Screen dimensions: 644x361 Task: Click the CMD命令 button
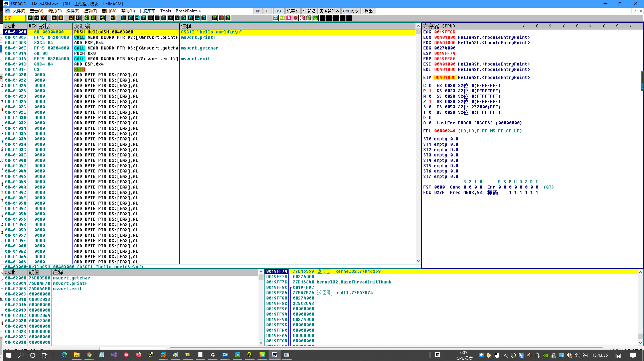pos(351,11)
